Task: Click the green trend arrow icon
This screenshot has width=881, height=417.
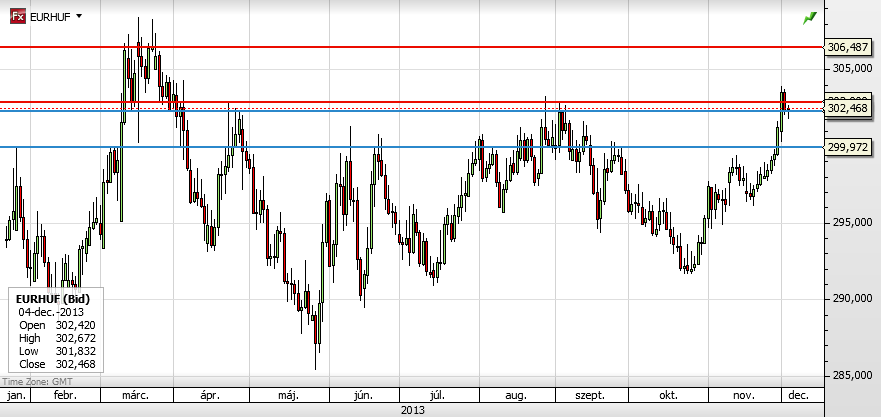Action: coord(810,18)
